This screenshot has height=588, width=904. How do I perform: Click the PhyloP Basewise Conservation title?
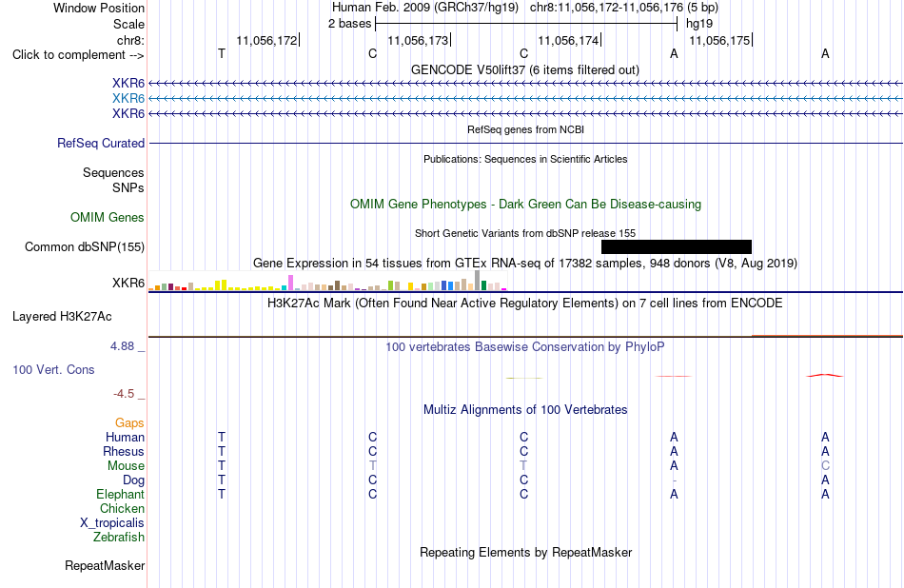click(525, 347)
